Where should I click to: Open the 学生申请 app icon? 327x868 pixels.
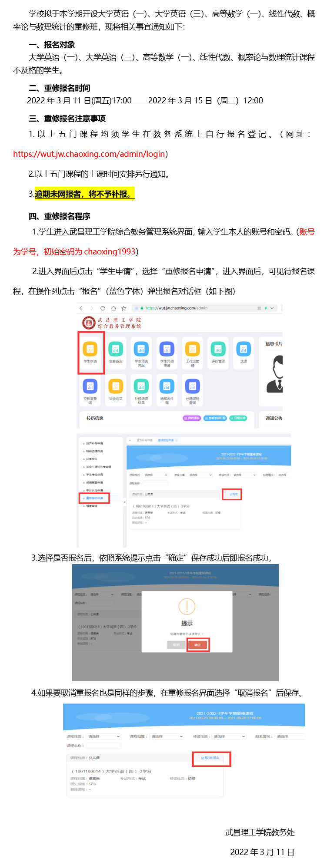[x=90, y=349]
